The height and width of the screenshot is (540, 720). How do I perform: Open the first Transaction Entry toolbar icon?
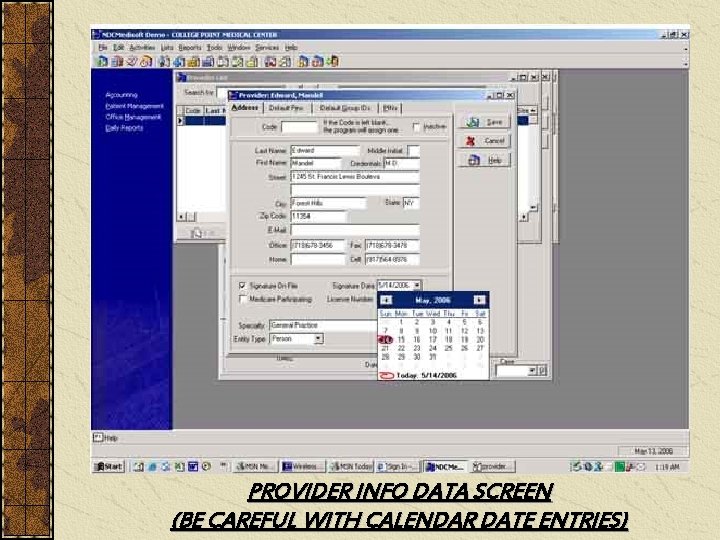click(101, 61)
